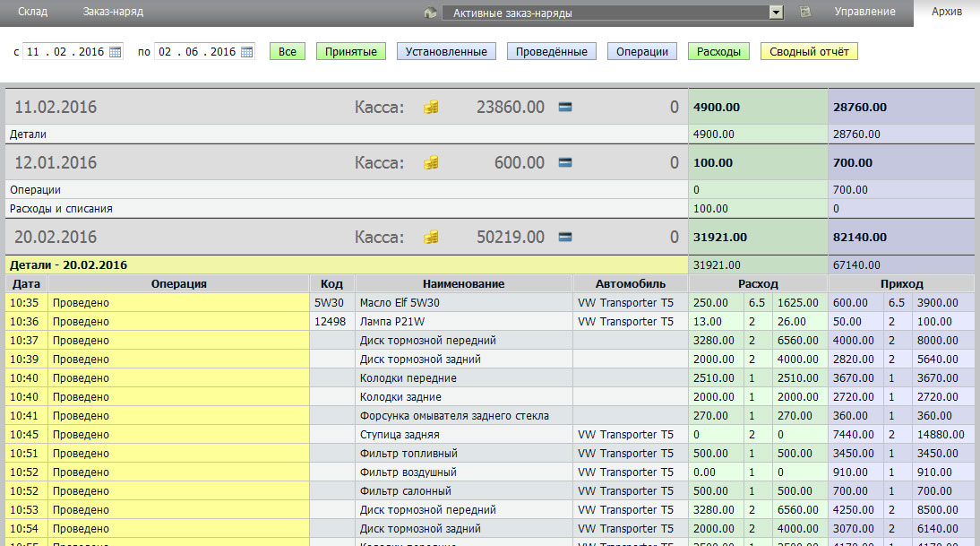Open the Управление menu
The image size is (980, 546).
[864, 12]
